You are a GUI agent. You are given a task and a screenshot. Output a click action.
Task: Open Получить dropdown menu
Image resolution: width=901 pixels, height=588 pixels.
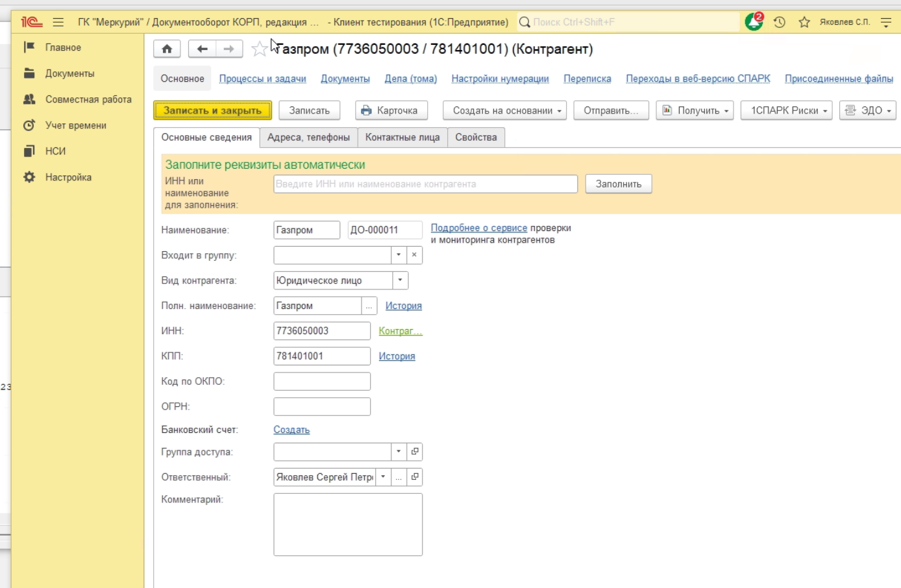point(695,110)
